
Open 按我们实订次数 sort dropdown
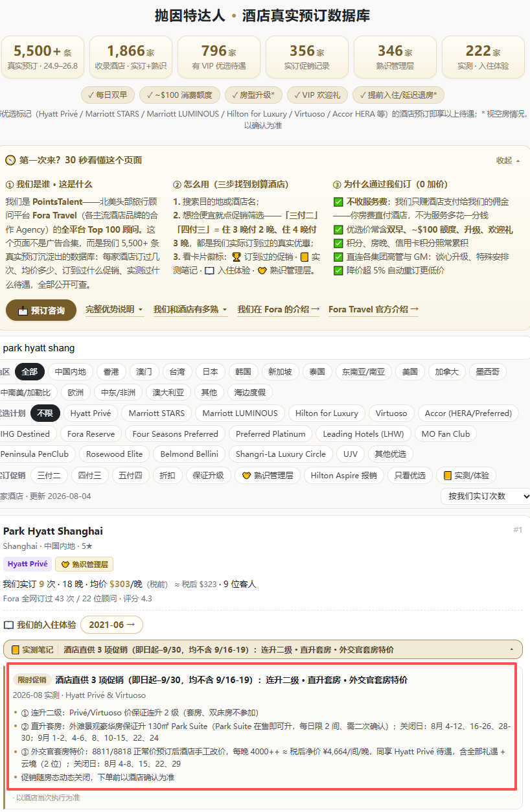pos(485,496)
